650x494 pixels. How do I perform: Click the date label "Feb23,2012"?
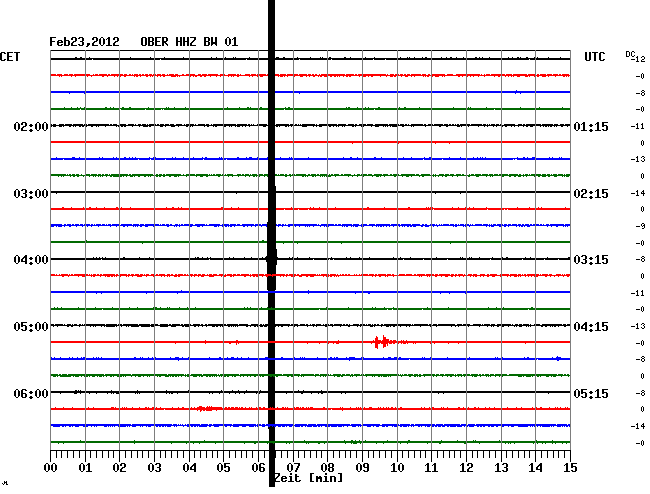point(84,42)
